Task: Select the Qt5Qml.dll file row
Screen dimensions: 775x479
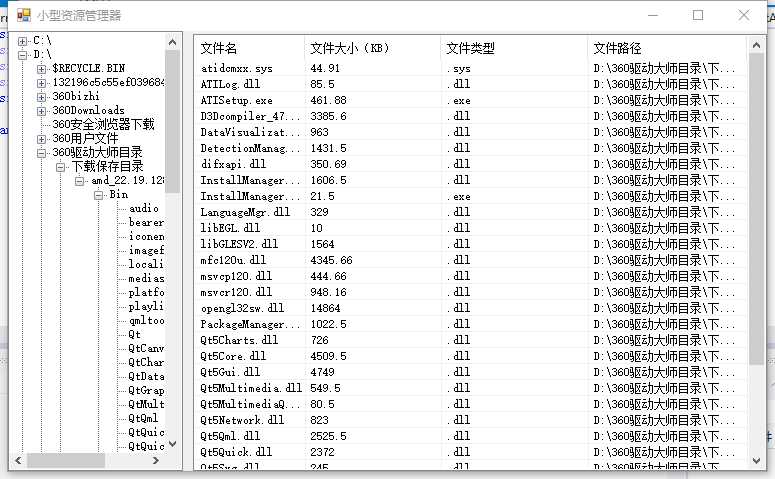Action: (x=470, y=436)
